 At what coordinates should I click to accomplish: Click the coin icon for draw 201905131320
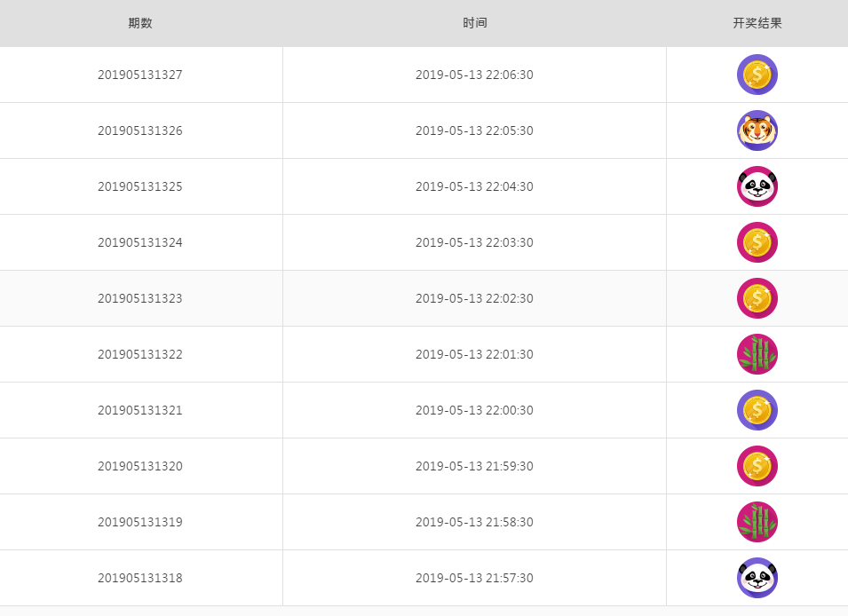(x=757, y=466)
